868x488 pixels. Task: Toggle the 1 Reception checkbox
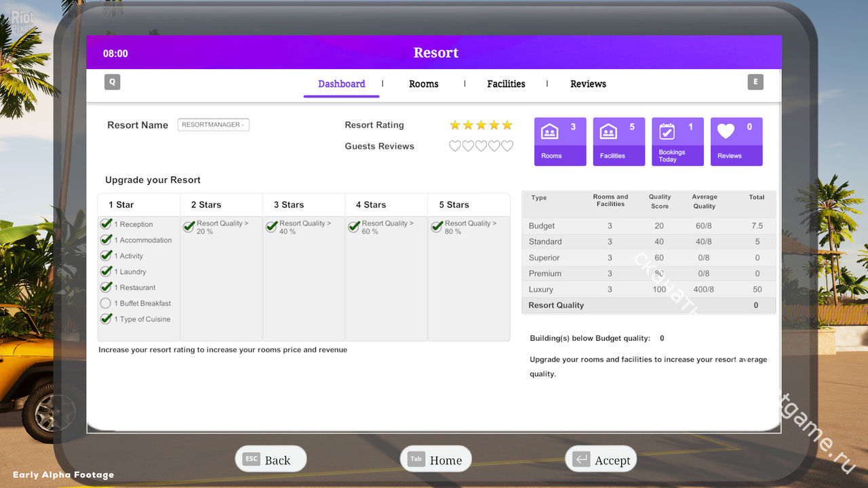[106, 224]
